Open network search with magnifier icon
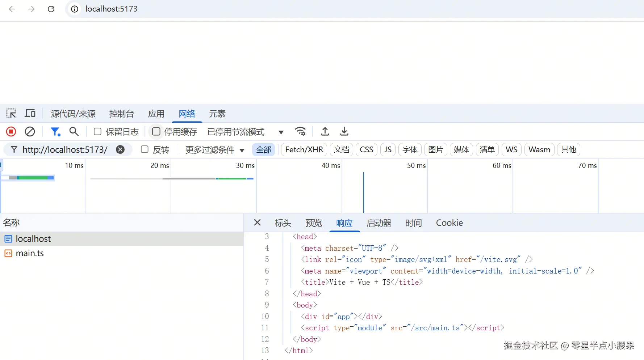The width and height of the screenshot is (644, 360). coord(74,132)
